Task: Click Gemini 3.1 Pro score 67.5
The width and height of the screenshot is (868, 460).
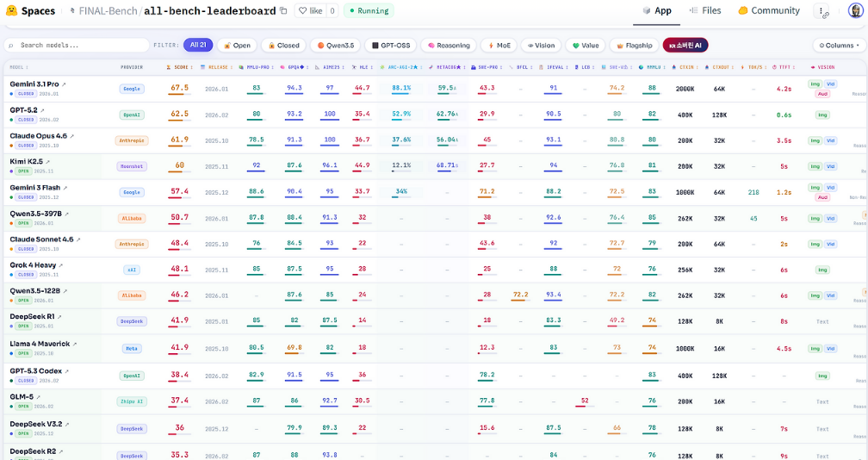Action: (x=179, y=88)
